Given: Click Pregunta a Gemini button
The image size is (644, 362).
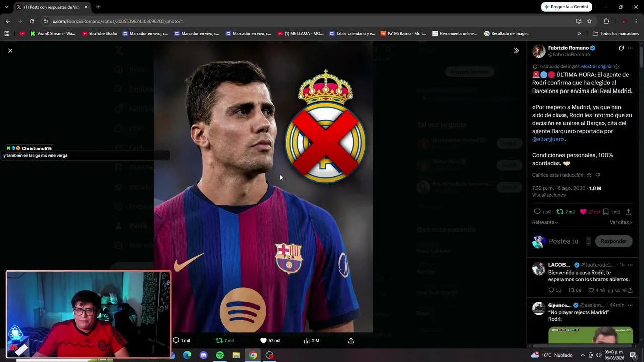Looking at the screenshot, I should (567, 7).
